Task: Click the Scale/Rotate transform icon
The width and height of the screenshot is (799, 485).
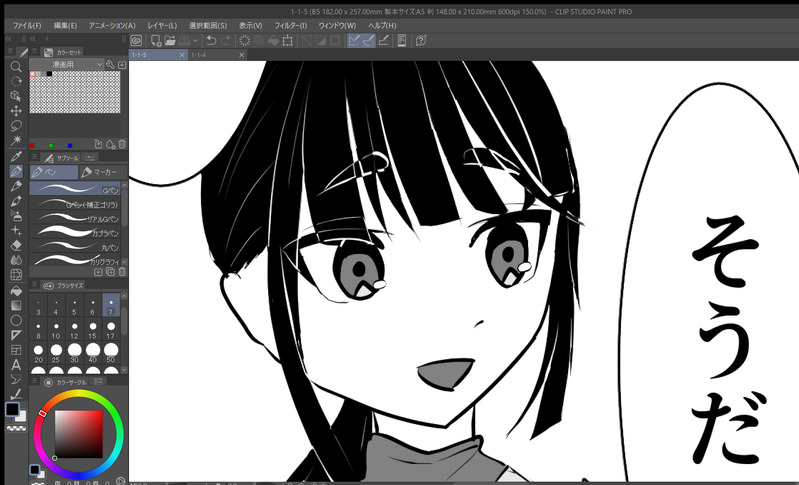Action: point(288,41)
